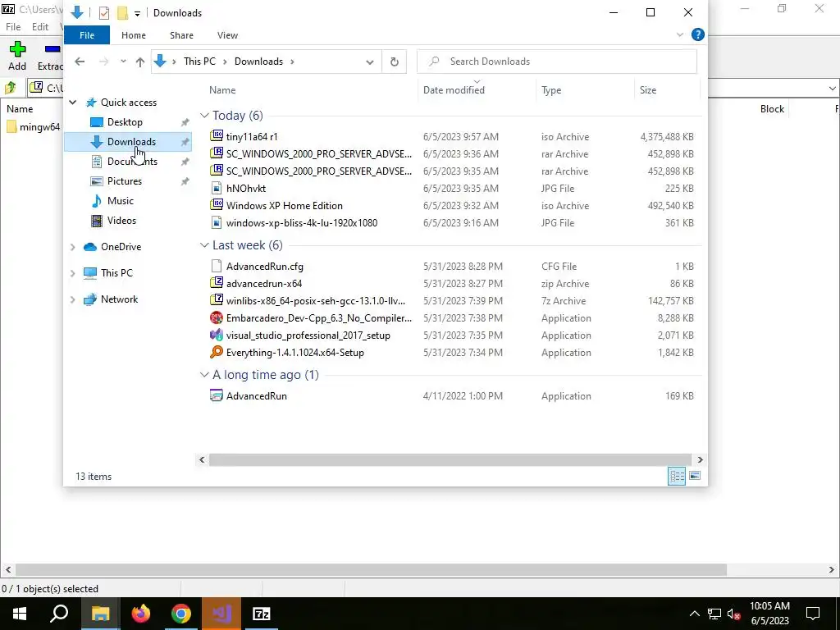Viewport: 840px width, 630px height.
Task: Open the 7-Zip Edit menu
Action: (40, 27)
